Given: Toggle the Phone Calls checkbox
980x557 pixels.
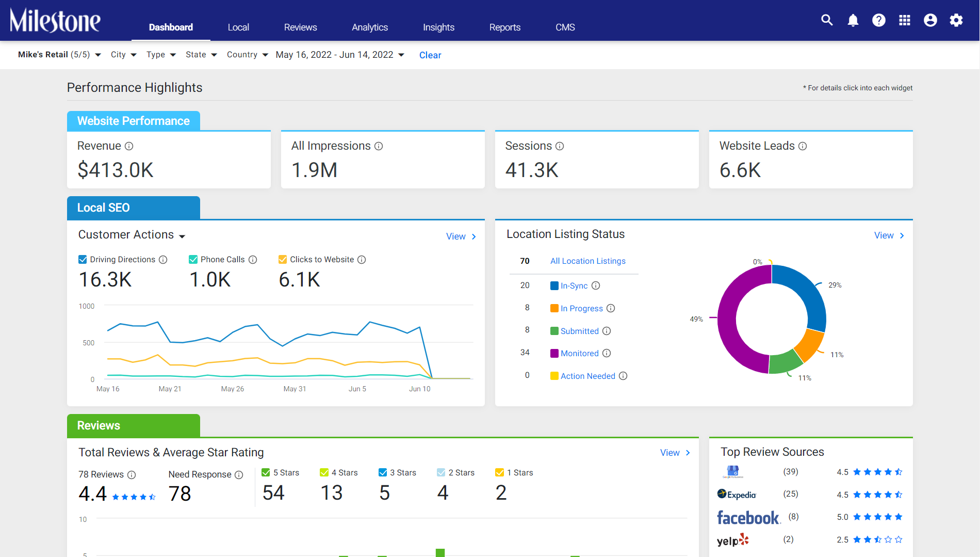Looking at the screenshot, I should [193, 260].
